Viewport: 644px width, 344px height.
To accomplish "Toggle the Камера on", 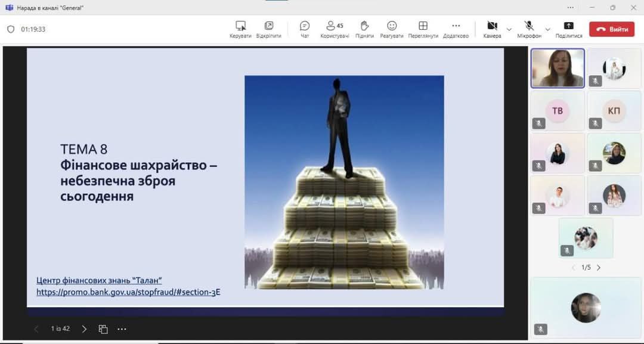I will pyautogui.click(x=492, y=30).
